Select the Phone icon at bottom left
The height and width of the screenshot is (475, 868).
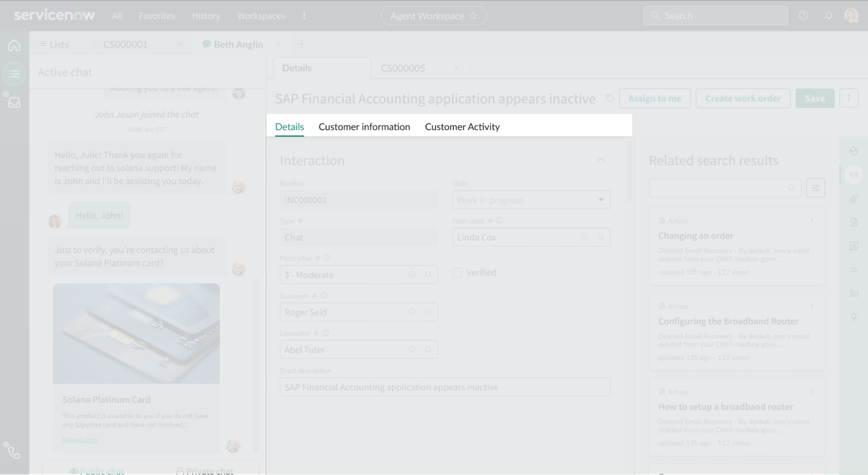14,452
